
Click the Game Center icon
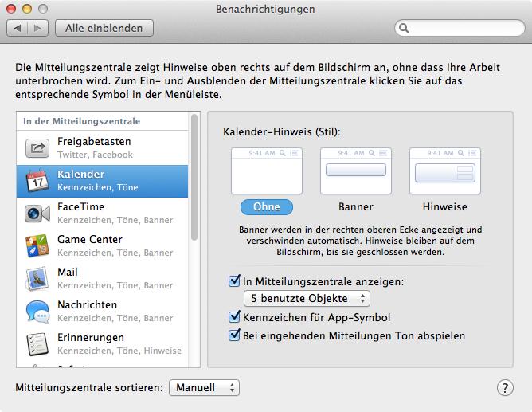[x=37, y=245]
